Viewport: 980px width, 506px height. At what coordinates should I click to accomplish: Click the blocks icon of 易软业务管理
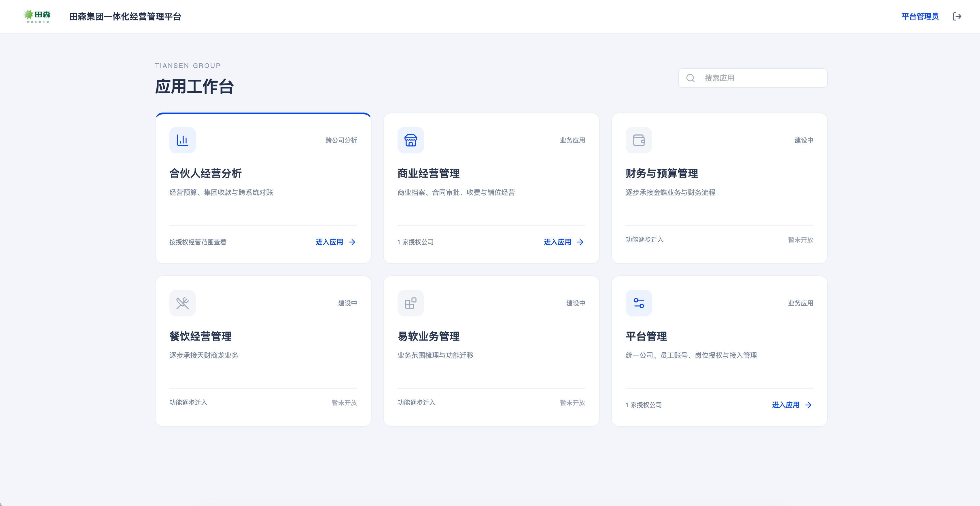(410, 303)
